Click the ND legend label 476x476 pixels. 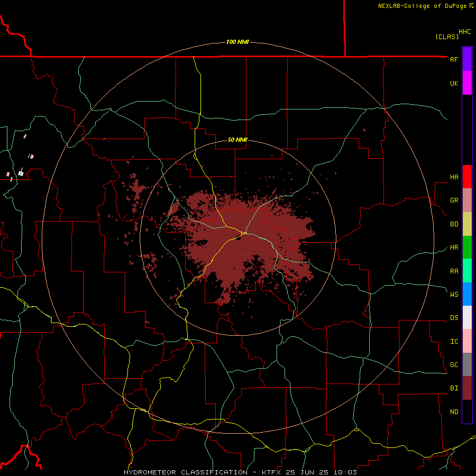454,412
